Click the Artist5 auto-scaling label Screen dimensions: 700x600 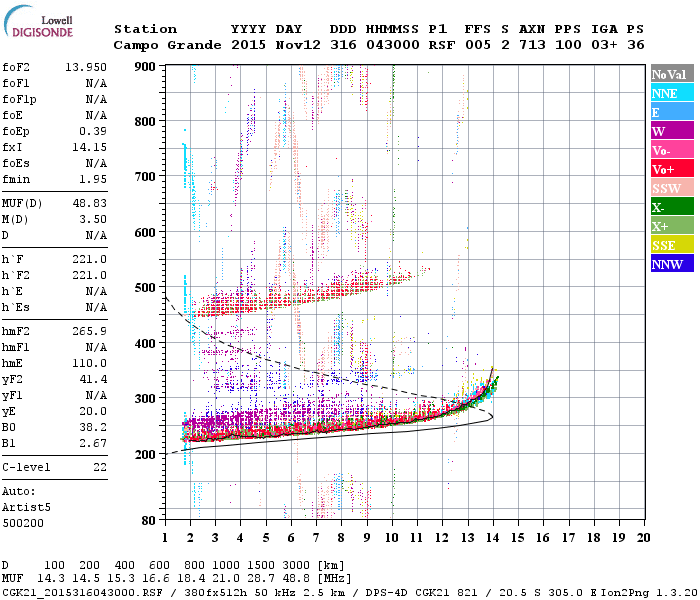pos(26,508)
